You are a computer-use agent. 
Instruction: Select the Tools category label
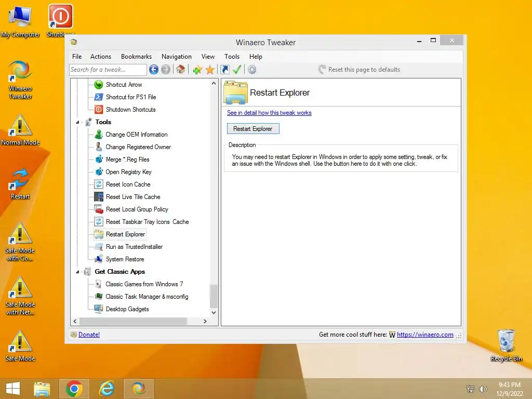tap(103, 122)
